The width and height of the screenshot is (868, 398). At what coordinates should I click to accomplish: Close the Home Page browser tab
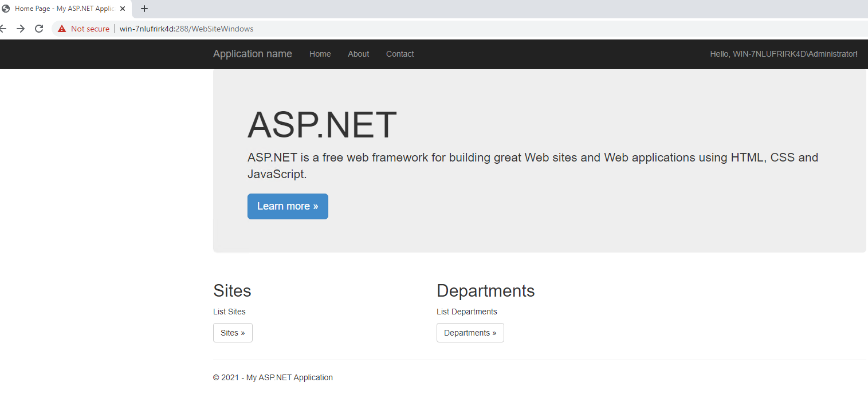123,9
